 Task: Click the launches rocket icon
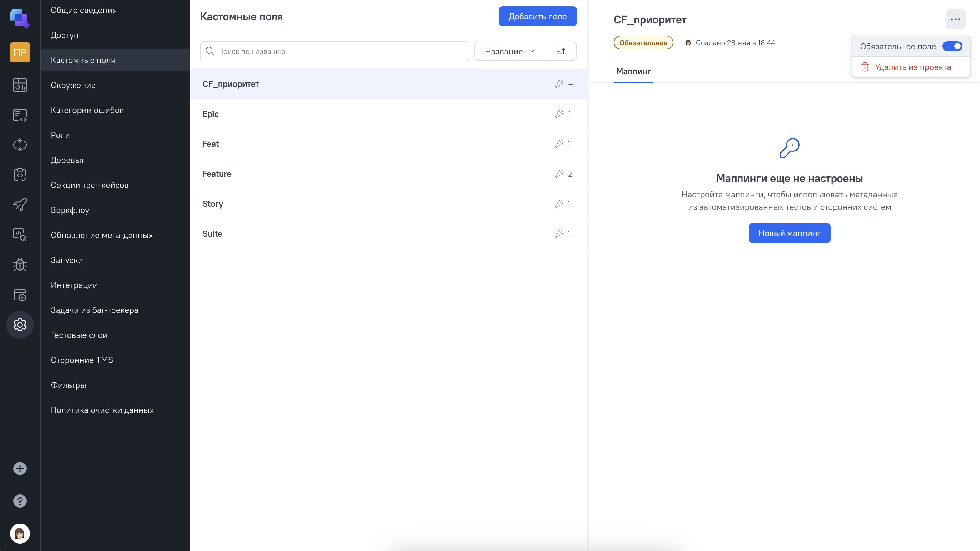20,205
